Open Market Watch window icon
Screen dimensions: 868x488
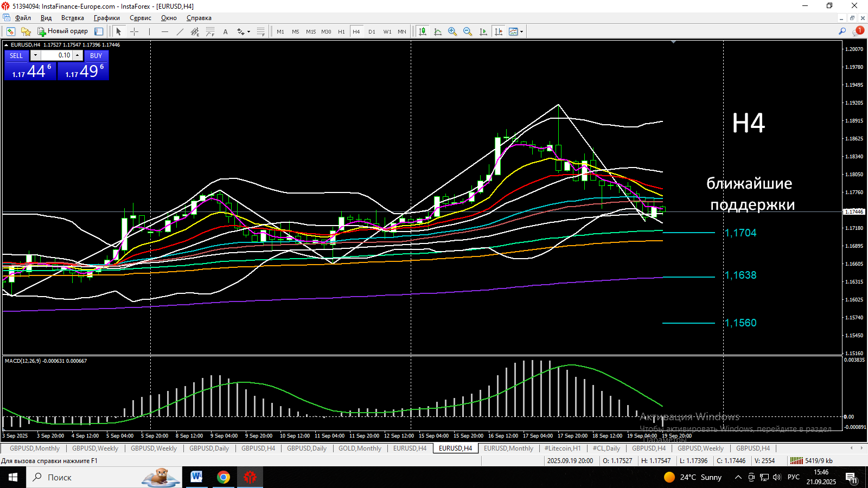[x=10, y=31]
